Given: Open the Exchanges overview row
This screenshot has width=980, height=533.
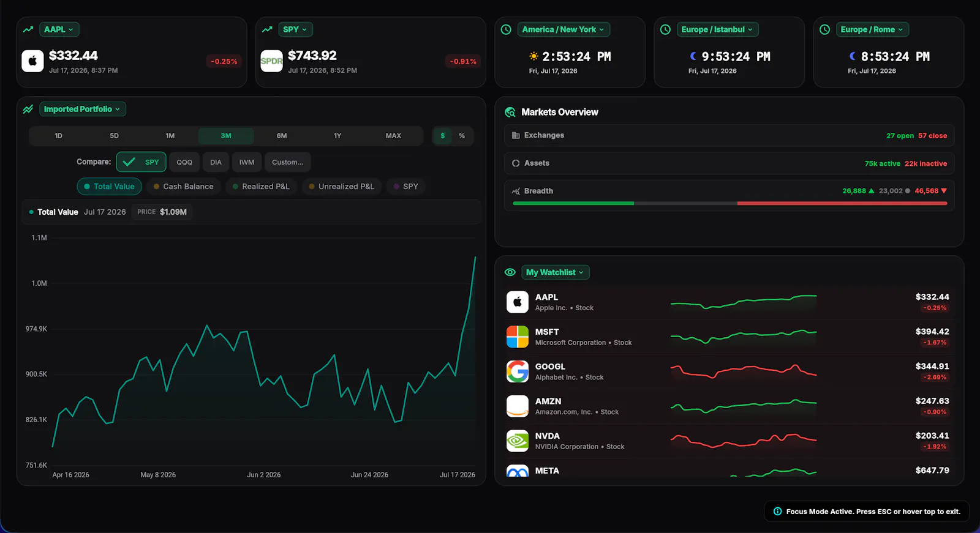Looking at the screenshot, I should coord(729,135).
